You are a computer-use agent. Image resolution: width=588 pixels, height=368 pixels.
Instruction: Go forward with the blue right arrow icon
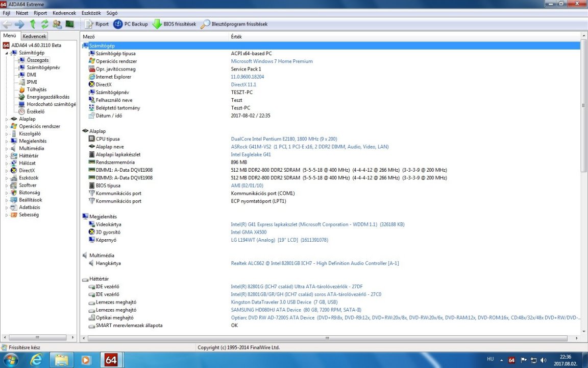pyautogui.click(x=19, y=24)
